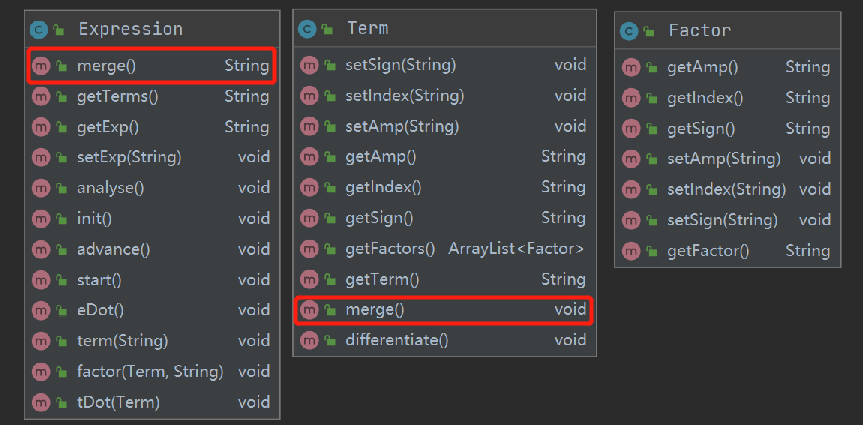Click the Factor class title

coord(699,31)
